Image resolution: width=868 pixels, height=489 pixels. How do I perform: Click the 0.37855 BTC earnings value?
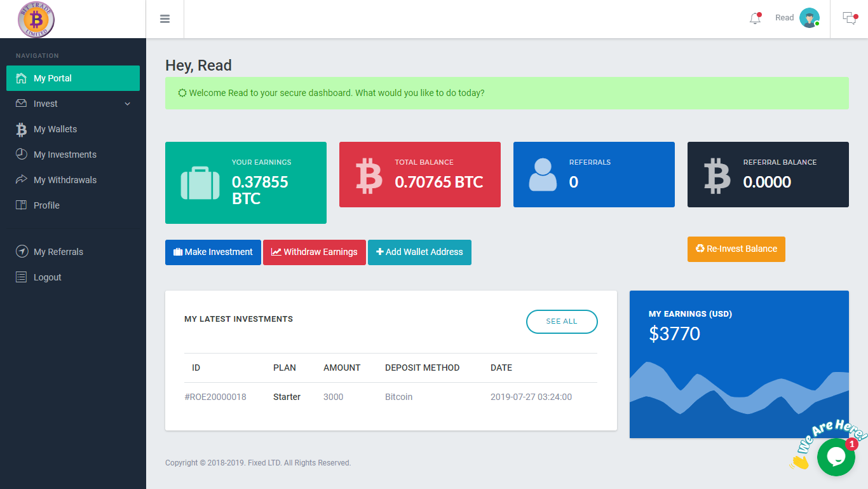[x=260, y=190]
